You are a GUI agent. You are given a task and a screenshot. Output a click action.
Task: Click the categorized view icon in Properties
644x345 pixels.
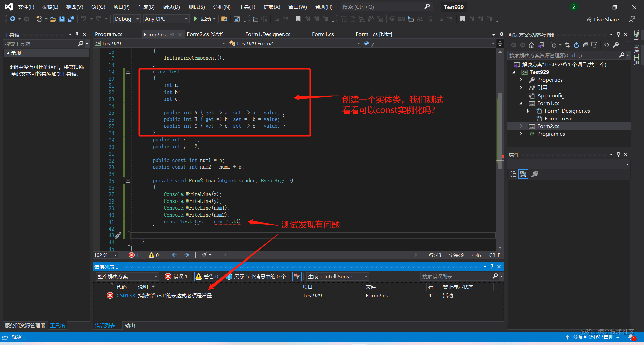[x=513, y=174]
